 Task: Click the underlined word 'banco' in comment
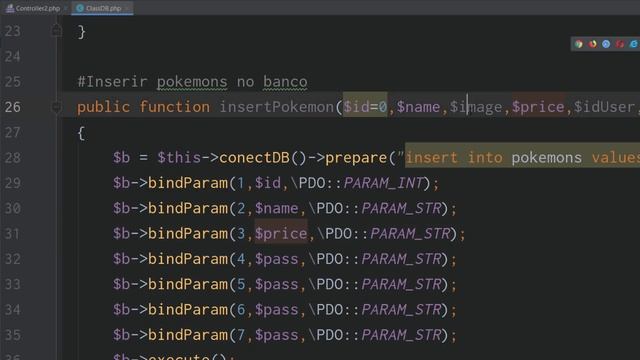coord(285,82)
